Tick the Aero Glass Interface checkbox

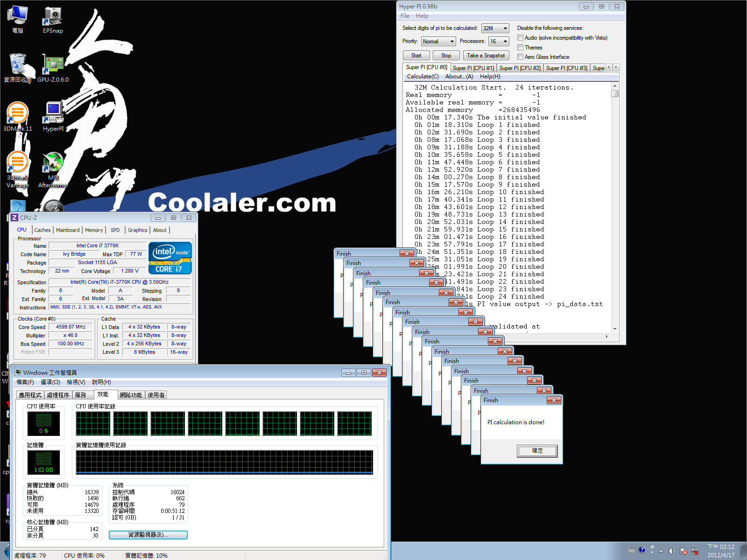tap(520, 56)
